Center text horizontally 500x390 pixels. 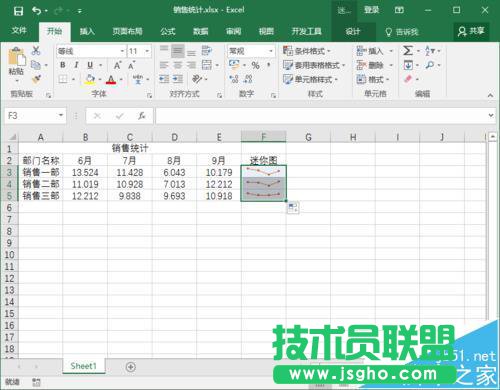coord(178,65)
